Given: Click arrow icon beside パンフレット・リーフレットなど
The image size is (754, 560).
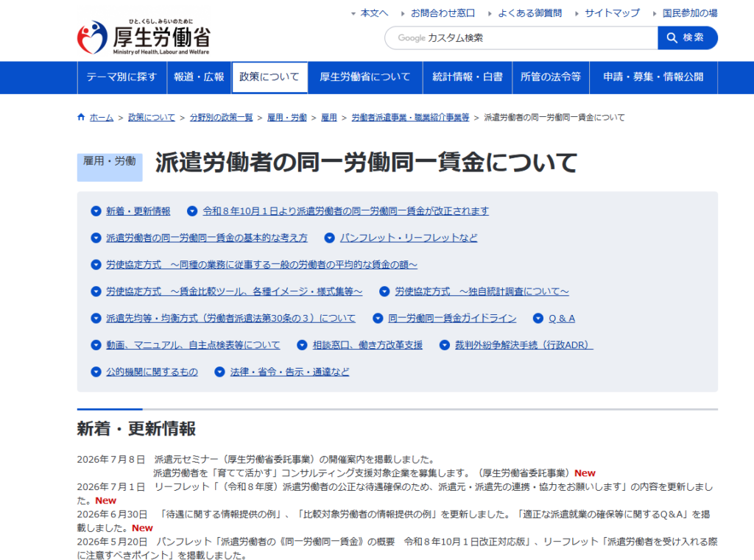Looking at the screenshot, I should click(x=329, y=238).
